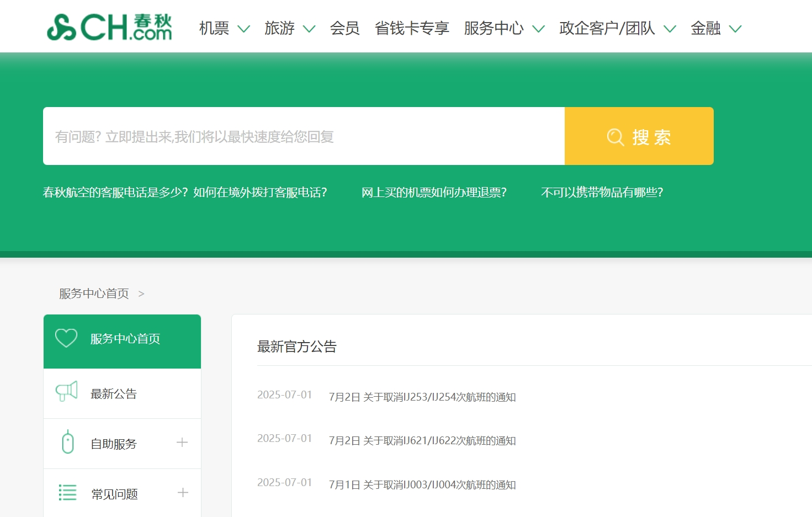Image resolution: width=812 pixels, height=517 pixels.
Task: Expand 常见问题 with its plus sign
Action: pos(183,493)
